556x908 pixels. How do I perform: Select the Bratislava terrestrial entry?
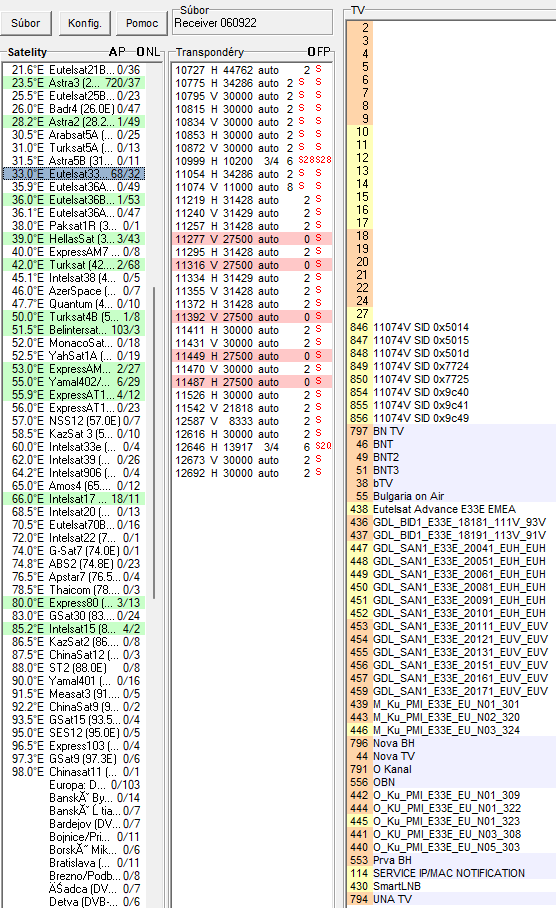pos(75,863)
